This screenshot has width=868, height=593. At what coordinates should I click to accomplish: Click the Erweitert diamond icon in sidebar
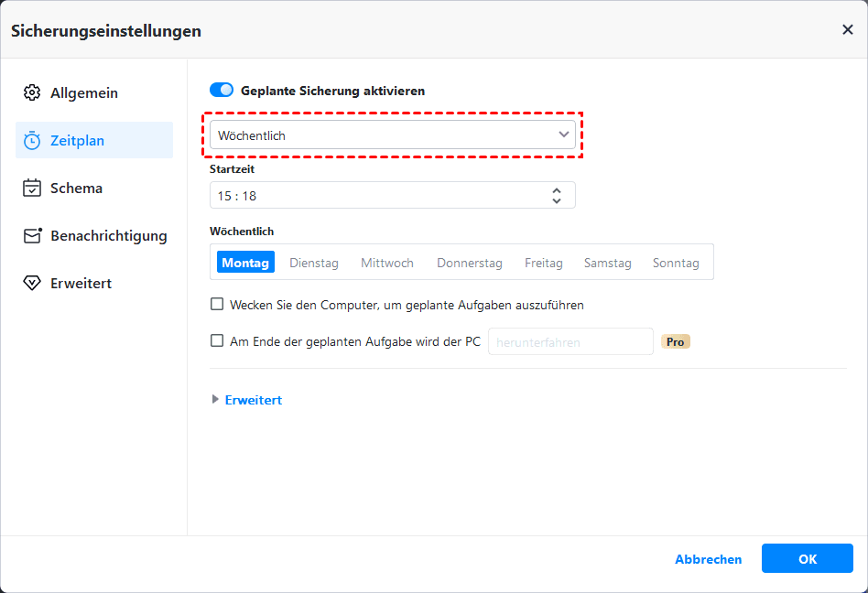coord(32,284)
